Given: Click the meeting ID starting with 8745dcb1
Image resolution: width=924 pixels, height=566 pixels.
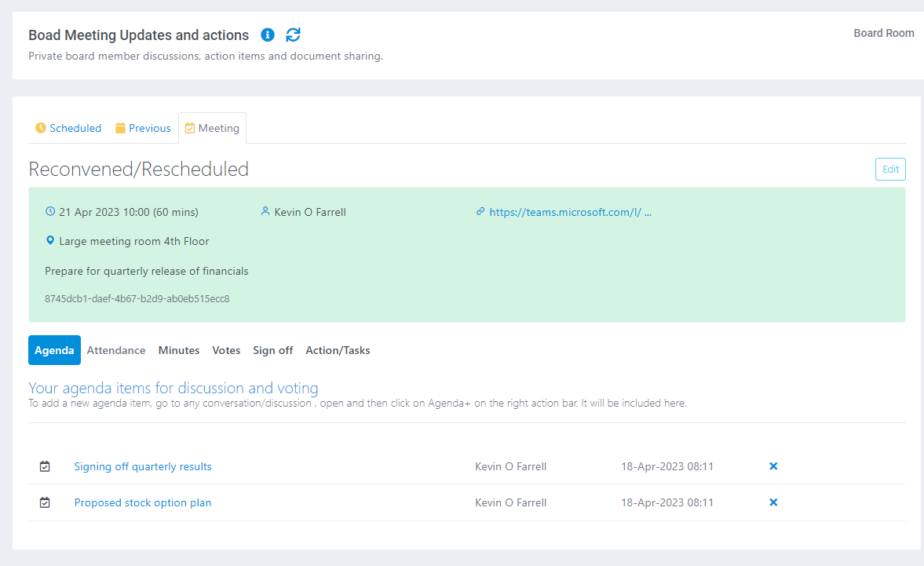Looking at the screenshot, I should pyautogui.click(x=137, y=298).
